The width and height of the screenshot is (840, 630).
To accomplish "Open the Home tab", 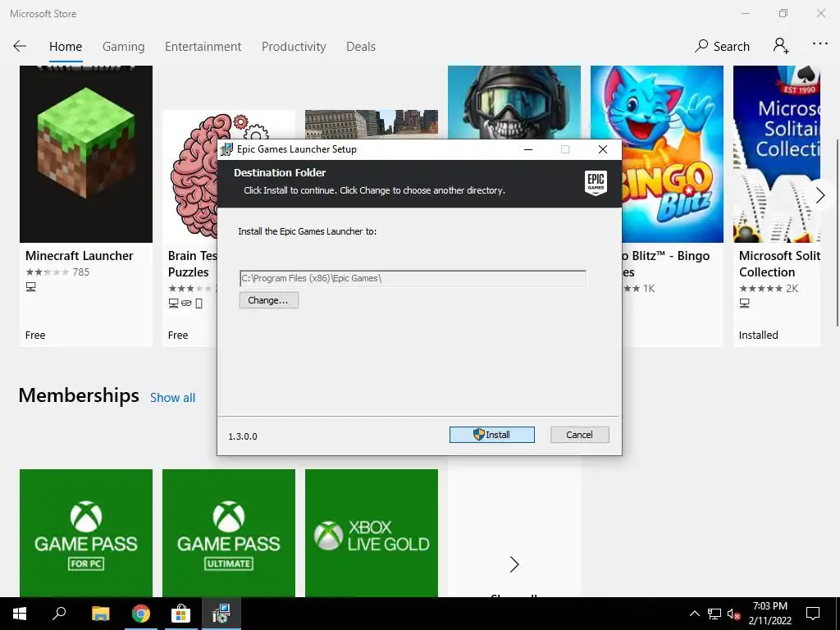I will 66,47.
